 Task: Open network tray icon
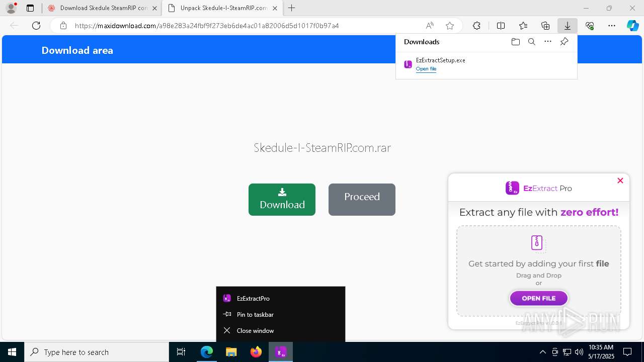pos(567,352)
